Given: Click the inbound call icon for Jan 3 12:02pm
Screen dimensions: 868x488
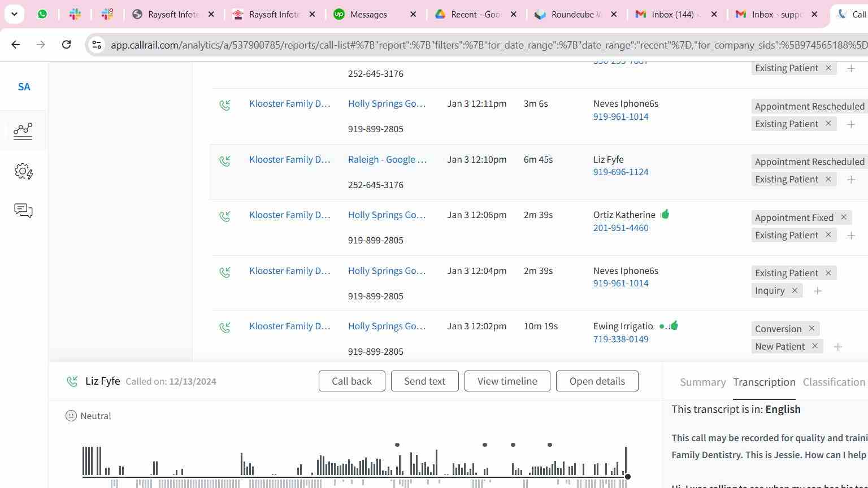Looking at the screenshot, I should 225,328.
